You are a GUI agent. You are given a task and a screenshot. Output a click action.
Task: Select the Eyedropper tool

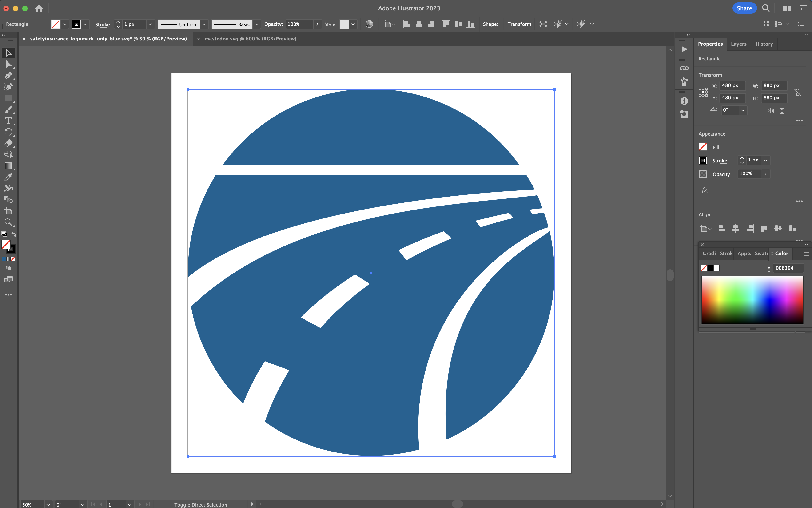(x=8, y=177)
